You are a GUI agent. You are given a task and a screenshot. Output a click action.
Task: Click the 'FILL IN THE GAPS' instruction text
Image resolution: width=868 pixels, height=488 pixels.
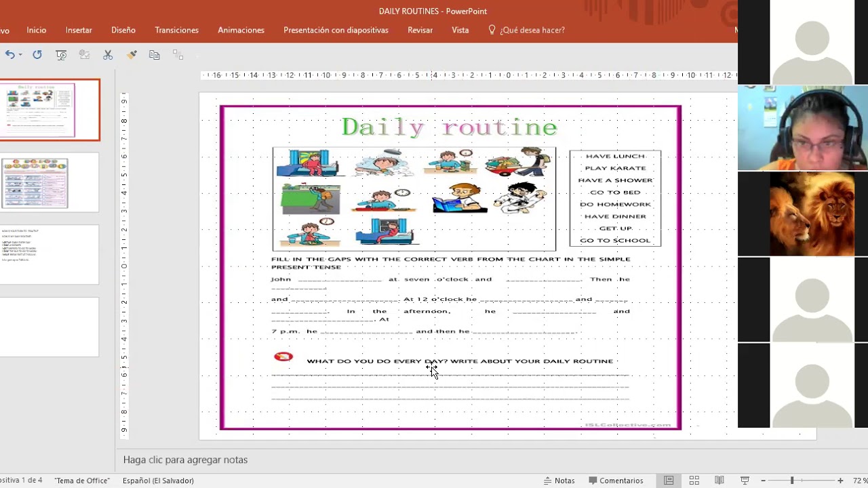click(450, 263)
